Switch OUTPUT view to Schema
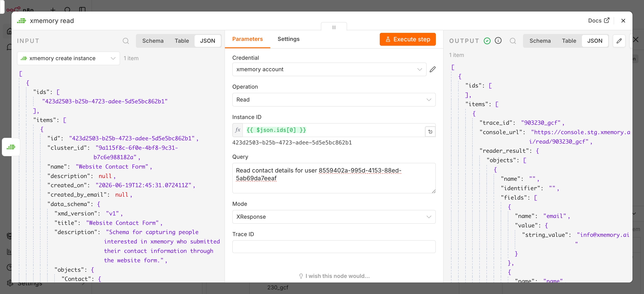 point(540,41)
